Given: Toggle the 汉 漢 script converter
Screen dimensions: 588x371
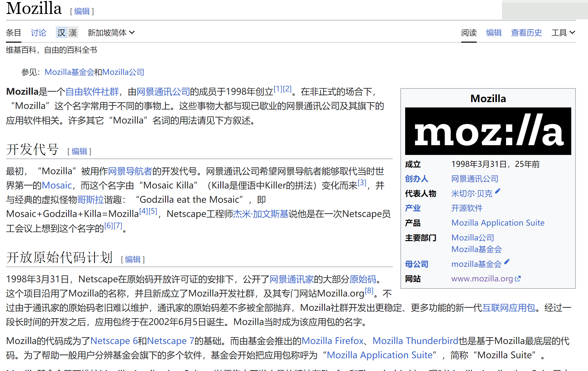Looking at the screenshot, I should point(67,33).
